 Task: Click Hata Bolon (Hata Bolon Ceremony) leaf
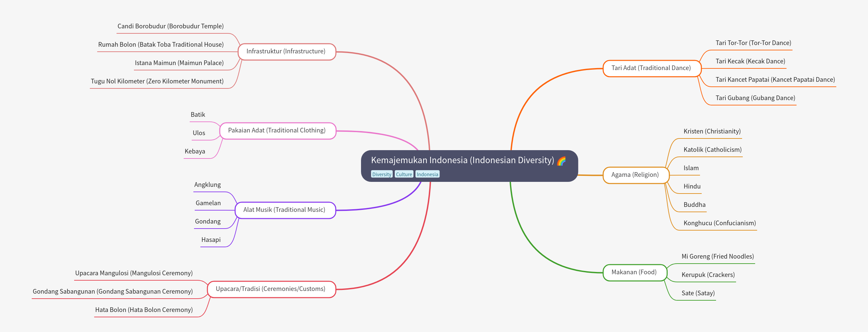coord(144,310)
